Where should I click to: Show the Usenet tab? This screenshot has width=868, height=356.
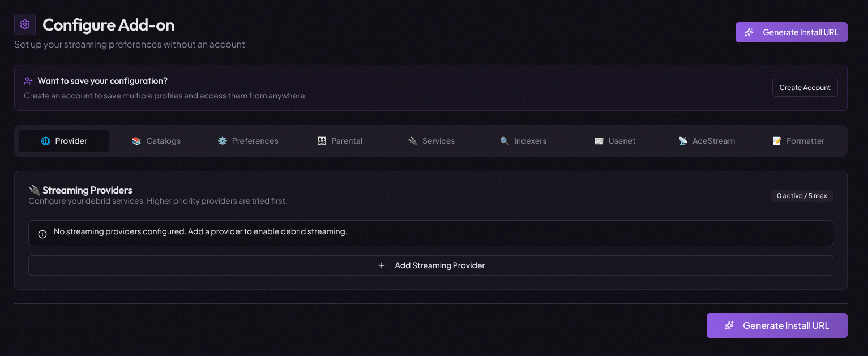[615, 141]
